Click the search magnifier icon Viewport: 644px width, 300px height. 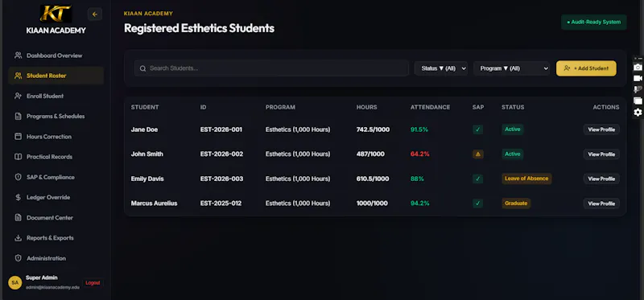point(143,68)
